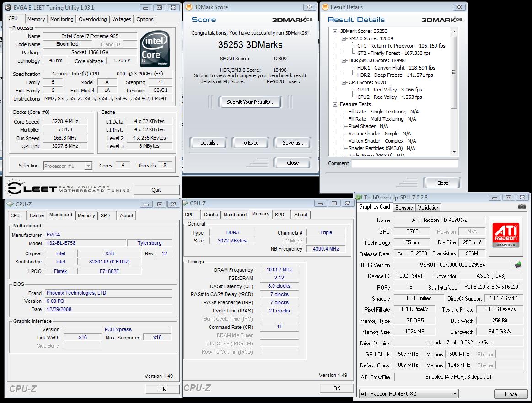Click the 3DMark Score title bar icon
Screen dimensions: 532x403
(x=189, y=7)
